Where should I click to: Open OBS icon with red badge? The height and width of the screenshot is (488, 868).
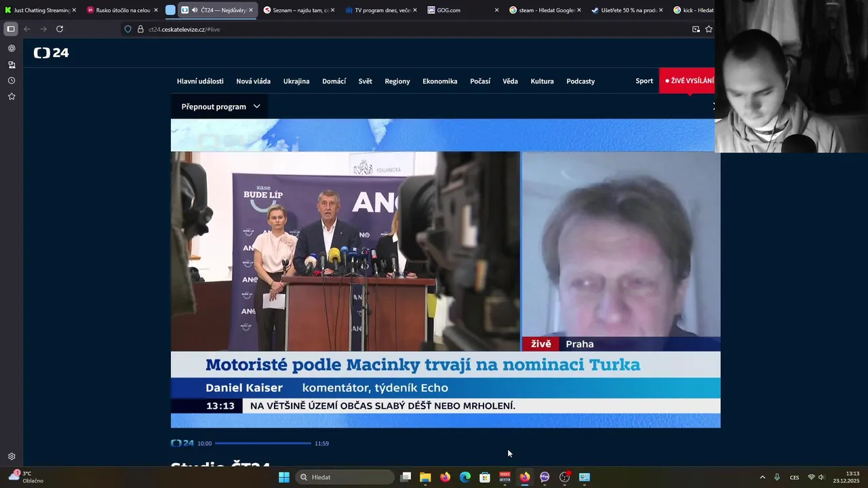(x=565, y=477)
